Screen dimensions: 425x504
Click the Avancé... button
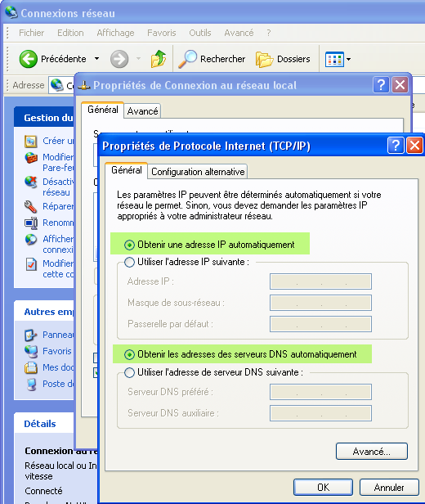[x=372, y=452]
